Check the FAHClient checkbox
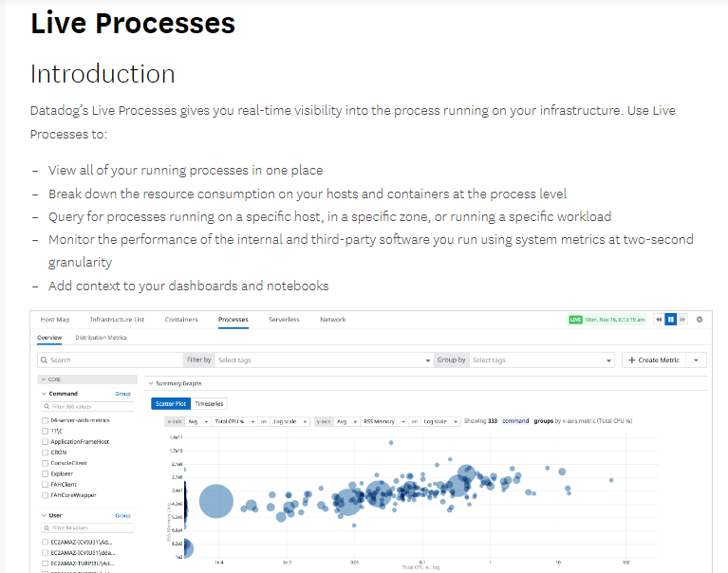Screen dimensions: 728x573 [45, 485]
